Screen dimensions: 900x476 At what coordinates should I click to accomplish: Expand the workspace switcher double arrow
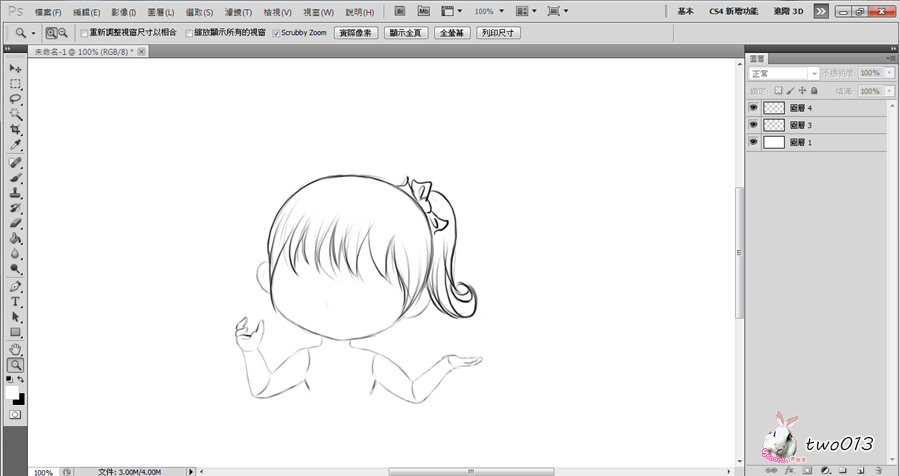820,11
